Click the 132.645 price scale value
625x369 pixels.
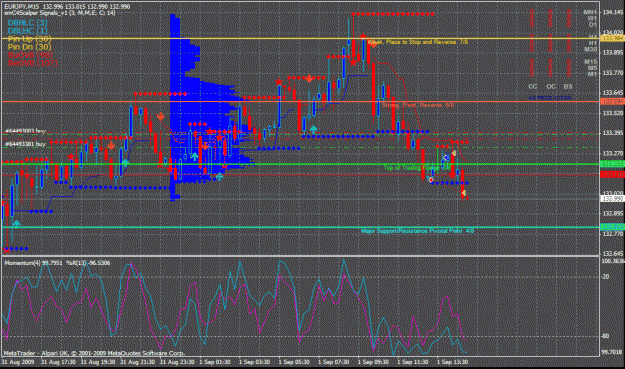[x=613, y=253]
